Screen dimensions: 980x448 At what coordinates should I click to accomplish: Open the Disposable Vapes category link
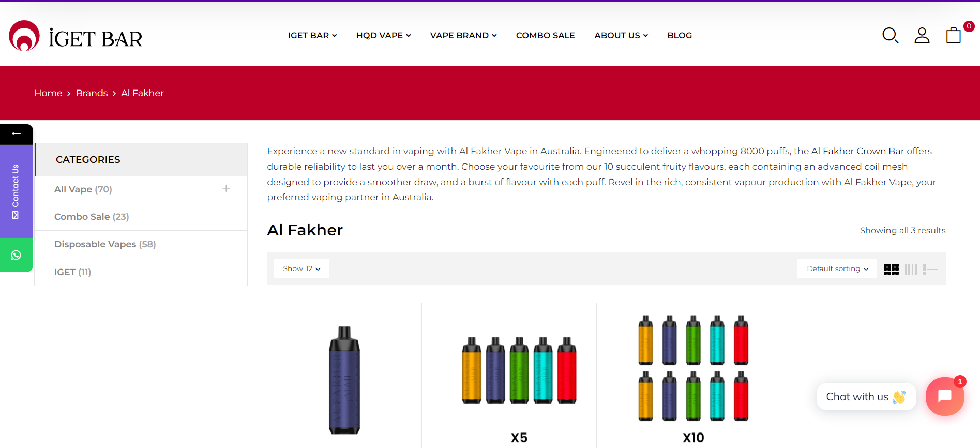click(105, 244)
